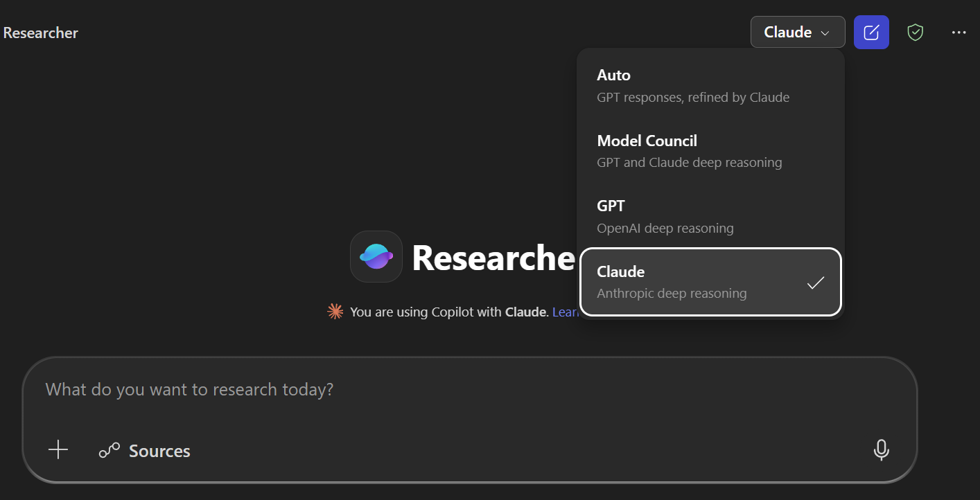
Task: Collapse the Claude dropdown via its chevron
Action: pyautogui.click(x=825, y=32)
